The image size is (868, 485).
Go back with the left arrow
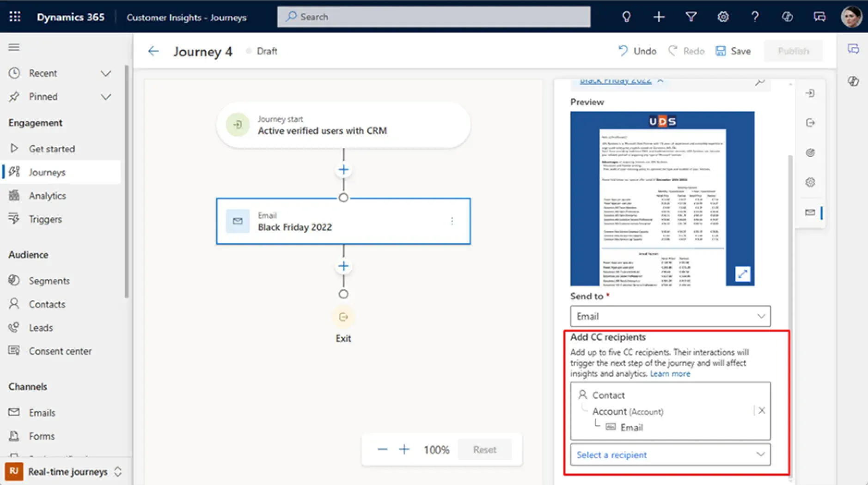pos(153,51)
